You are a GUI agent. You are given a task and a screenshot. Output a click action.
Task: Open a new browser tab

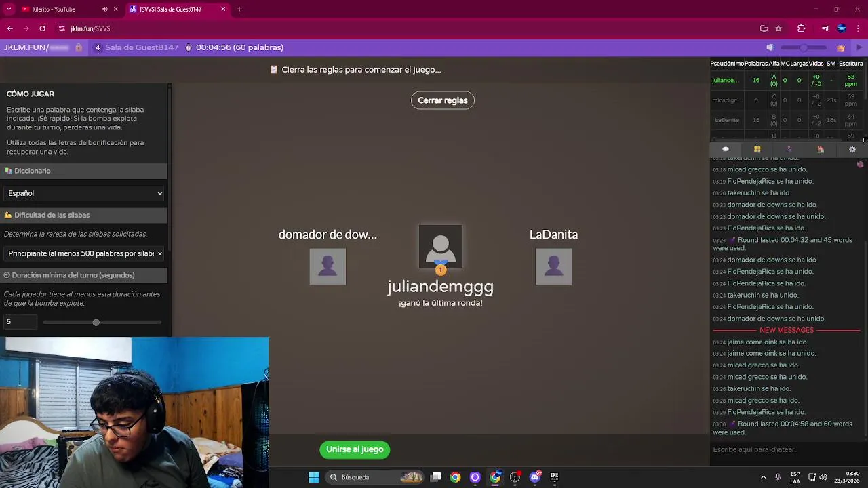(239, 9)
